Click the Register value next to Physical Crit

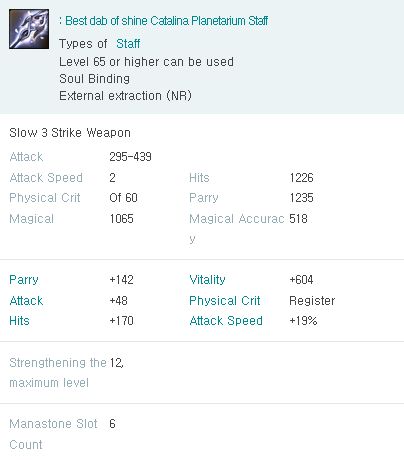(x=312, y=301)
